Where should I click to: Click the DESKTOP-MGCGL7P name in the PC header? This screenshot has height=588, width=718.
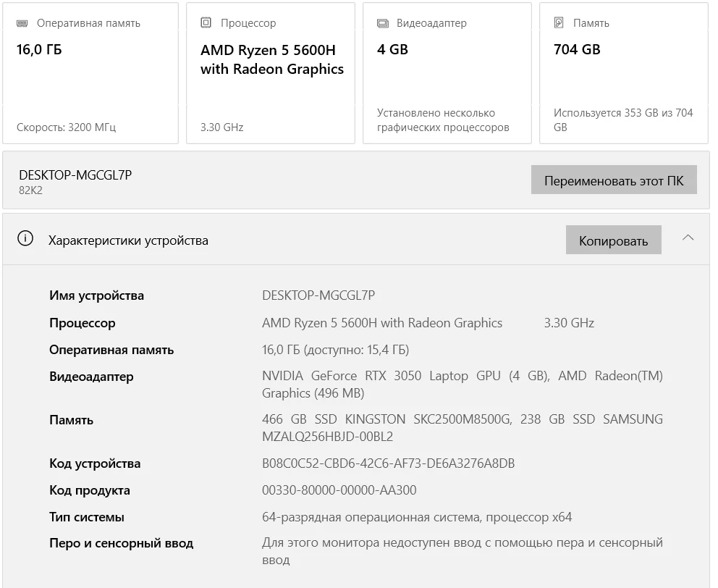(75, 175)
